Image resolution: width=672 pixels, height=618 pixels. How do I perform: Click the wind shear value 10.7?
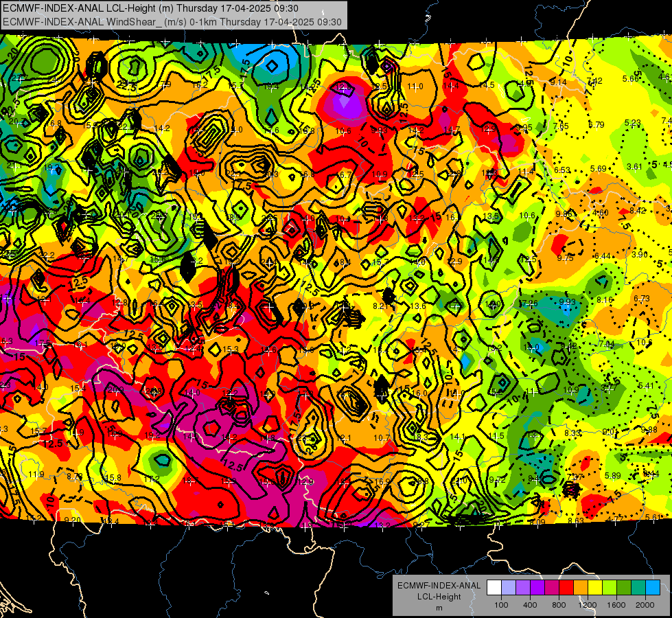coord(382,438)
